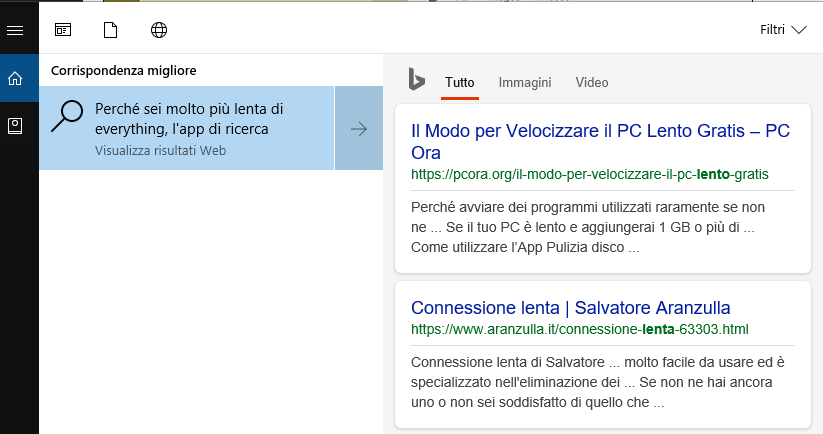Expand best match with right arrow
This screenshot has width=823, height=434.
tap(359, 129)
